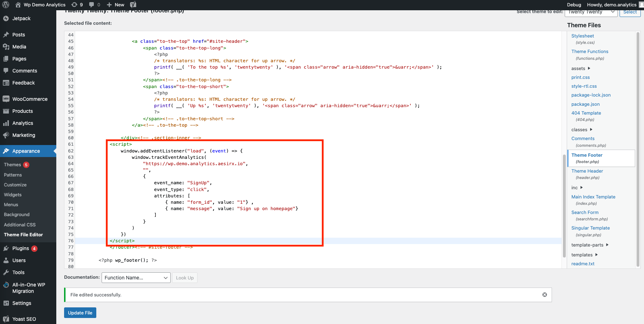Open Additional CSS submenu item

(x=20, y=225)
